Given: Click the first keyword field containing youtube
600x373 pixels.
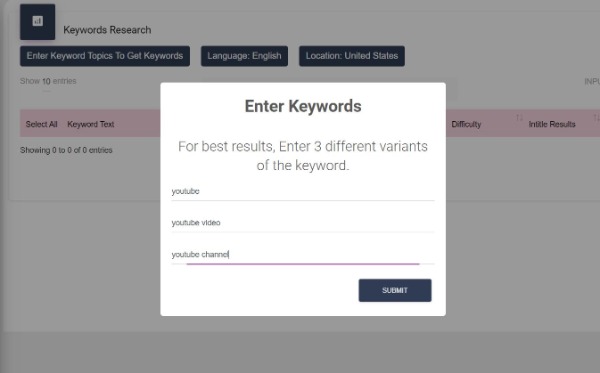Looking at the screenshot, I should pos(303,191).
